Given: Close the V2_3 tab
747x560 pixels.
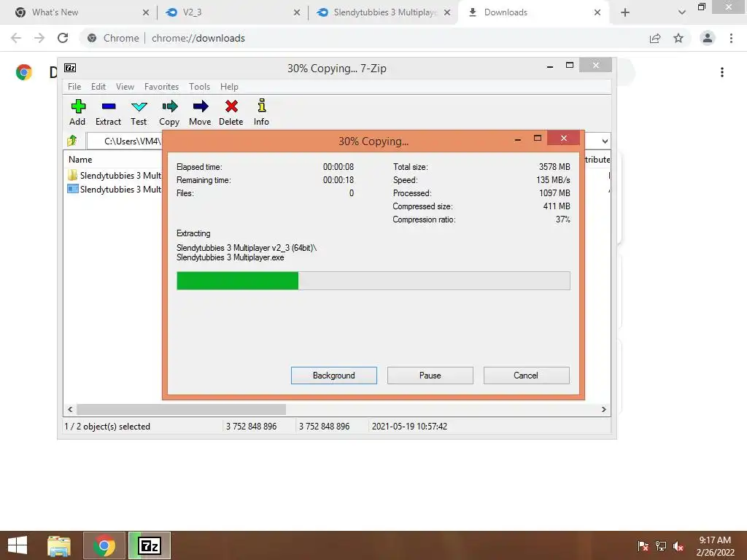Looking at the screenshot, I should pyautogui.click(x=297, y=12).
